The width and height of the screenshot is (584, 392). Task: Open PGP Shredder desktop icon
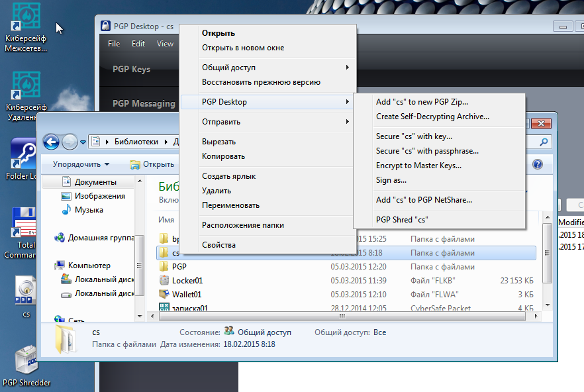[x=26, y=362]
